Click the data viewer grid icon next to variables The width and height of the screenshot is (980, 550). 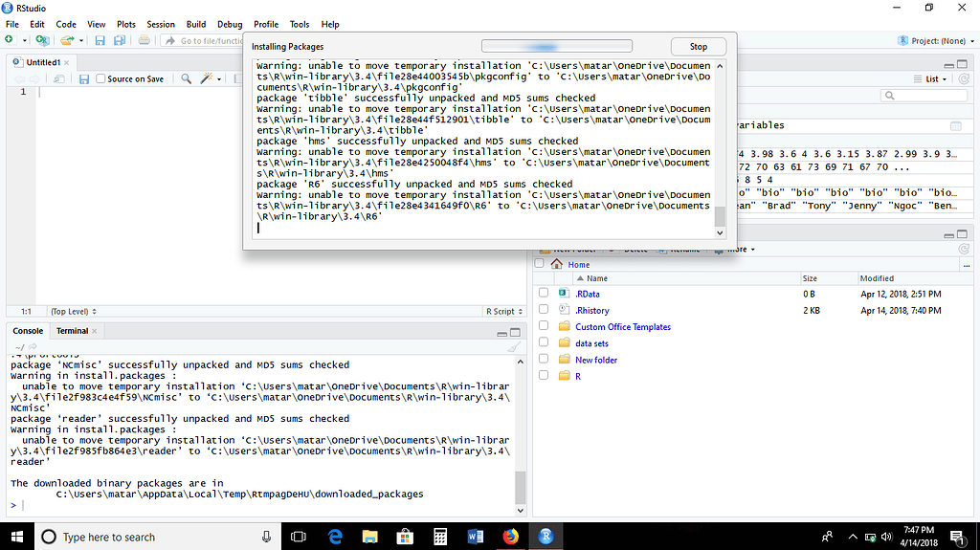click(x=956, y=125)
